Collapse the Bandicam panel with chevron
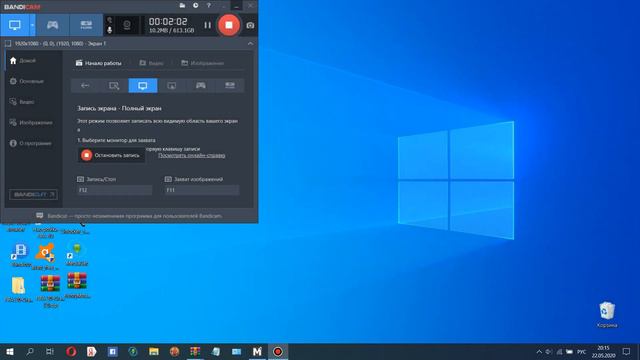This screenshot has width=640, height=360. 250,43
